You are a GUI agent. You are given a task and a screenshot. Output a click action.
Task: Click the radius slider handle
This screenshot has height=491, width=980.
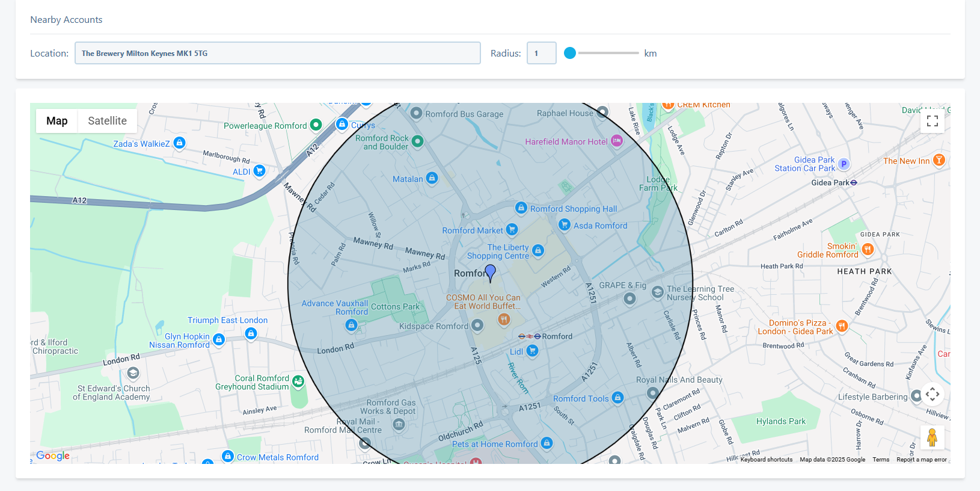[570, 53]
